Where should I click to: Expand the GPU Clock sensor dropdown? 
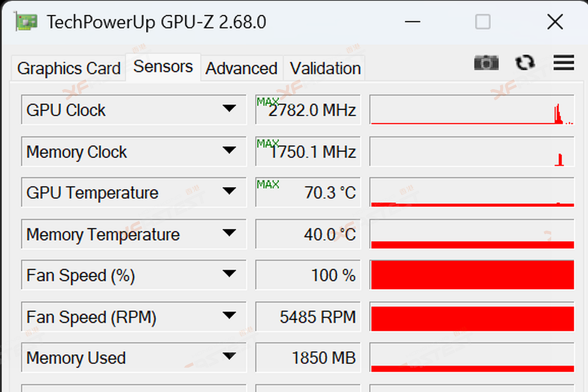click(x=229, y=109)
